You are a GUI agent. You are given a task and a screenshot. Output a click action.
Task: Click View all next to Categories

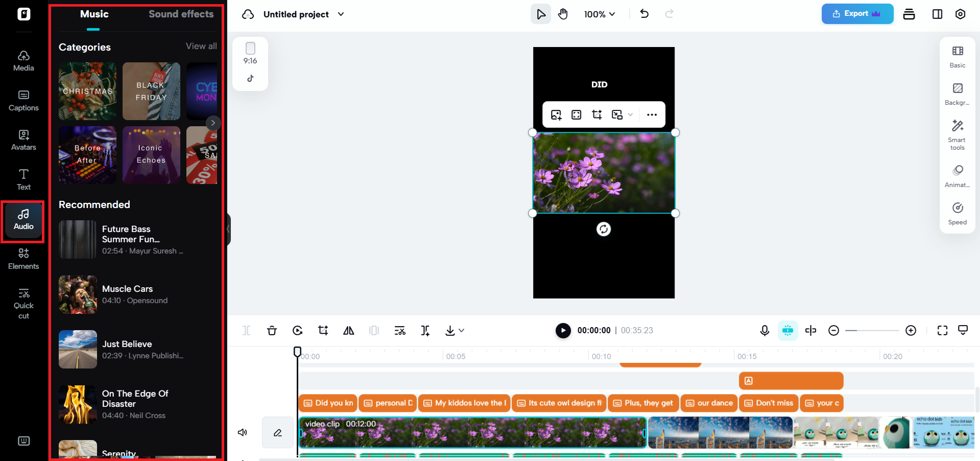[x=201, y=46]
